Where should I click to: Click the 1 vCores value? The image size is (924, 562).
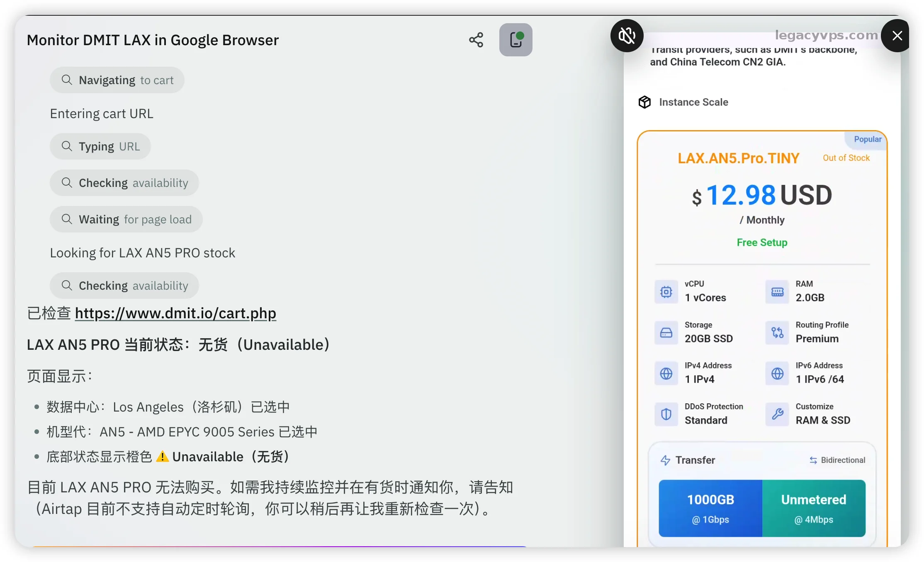point(705,298)
